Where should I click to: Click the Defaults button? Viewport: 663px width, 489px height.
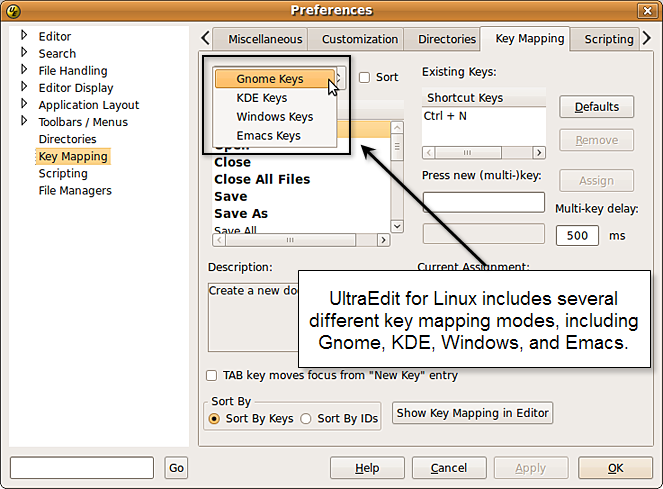[x=597, y=107]
